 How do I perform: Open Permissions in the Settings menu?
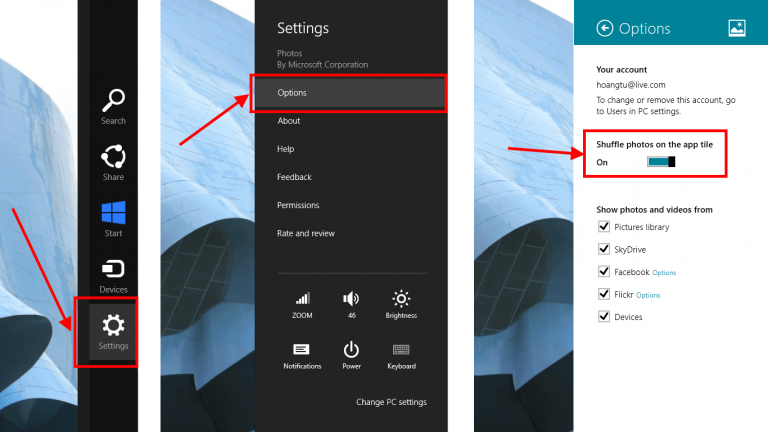298,205
